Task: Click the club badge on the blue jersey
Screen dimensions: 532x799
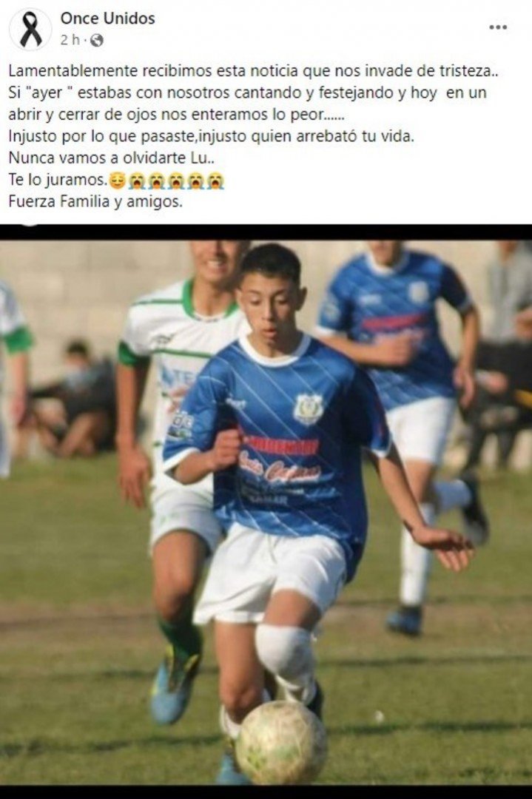Action: coord(309,408)
